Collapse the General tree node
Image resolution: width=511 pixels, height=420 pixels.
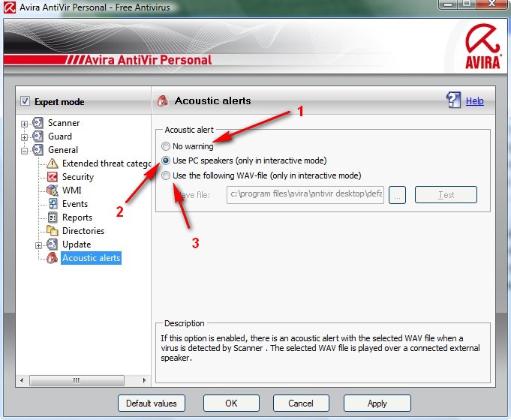pos(24,151)
